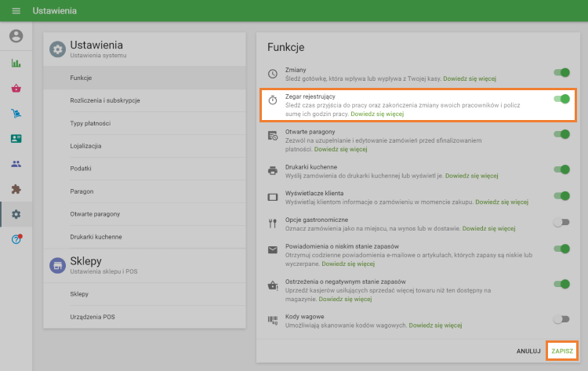
Task: Open the inventory hand cart icon
Action: click(x=16, y=114)
